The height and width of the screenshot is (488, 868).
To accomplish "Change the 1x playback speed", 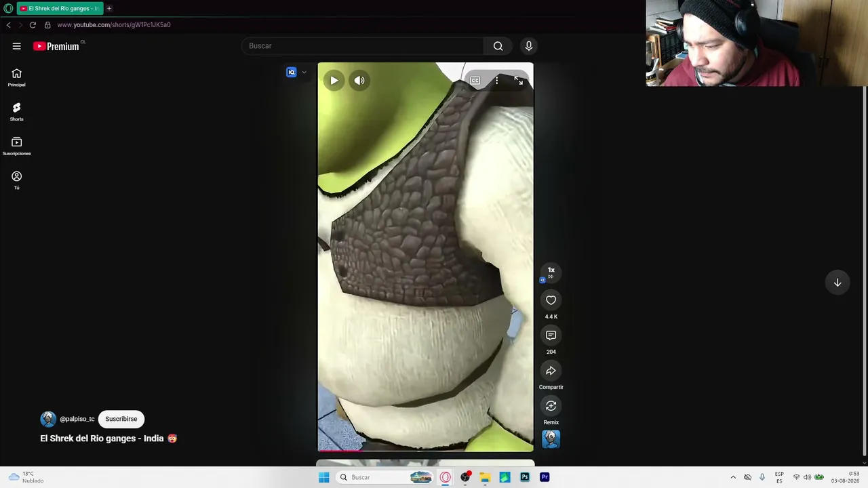I will pos(551,272).
